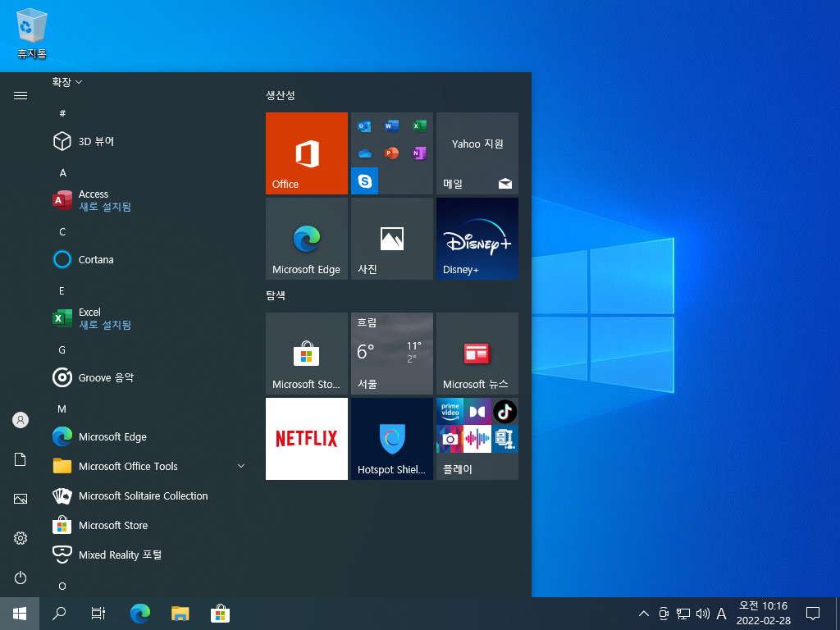Open the audio waveform app in 플레이 group
840x630 pixels.
(477, 439)
